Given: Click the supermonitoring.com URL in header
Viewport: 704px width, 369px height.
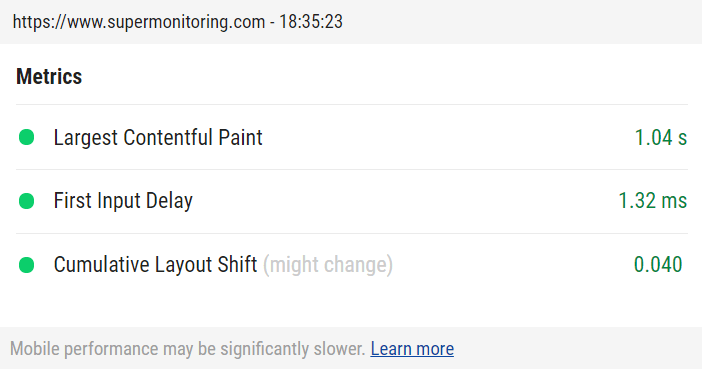Looking at the screenshot, I should (139, 22).
